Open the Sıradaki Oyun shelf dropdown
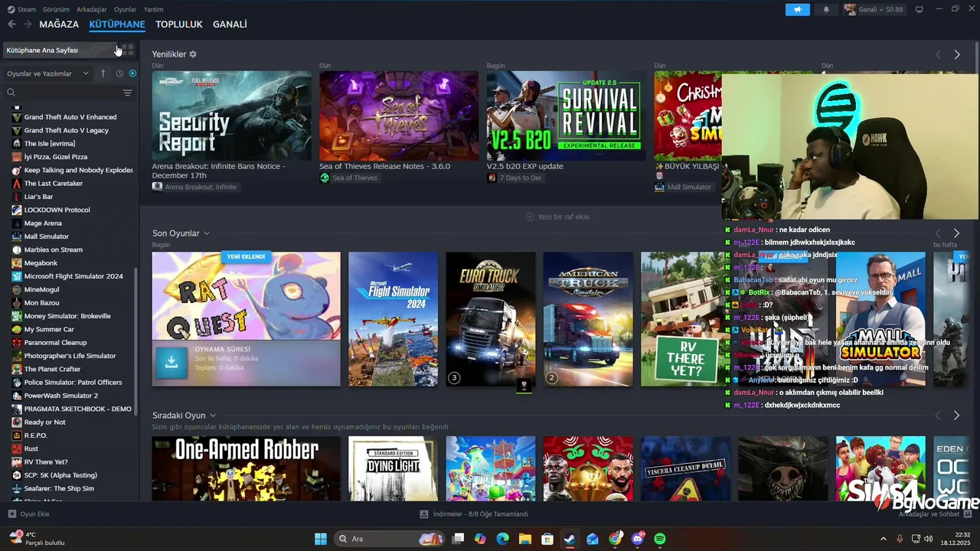The height and width of the screenshot is (551, 980). point(213,416)
